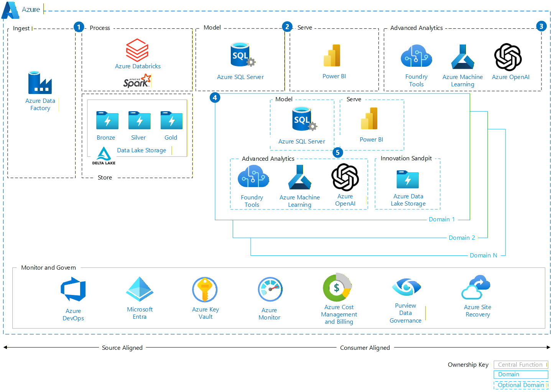The image size is (551, 392).
Task: Click the 'Azure DevOps' label
Action: 73,315
